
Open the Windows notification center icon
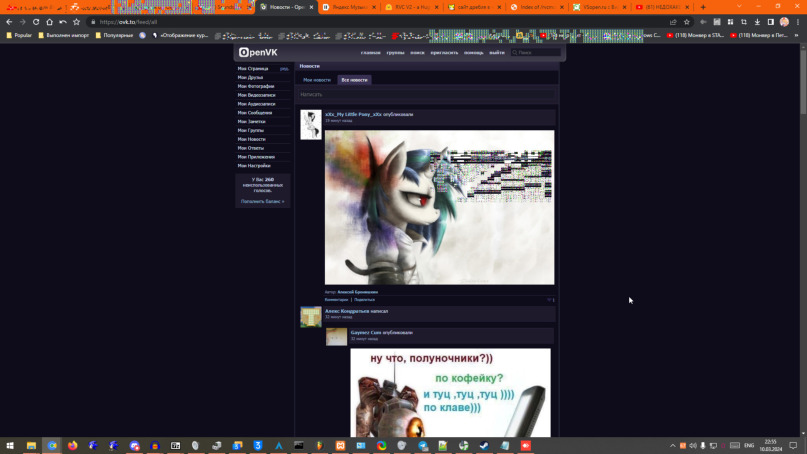click(793, 445)
